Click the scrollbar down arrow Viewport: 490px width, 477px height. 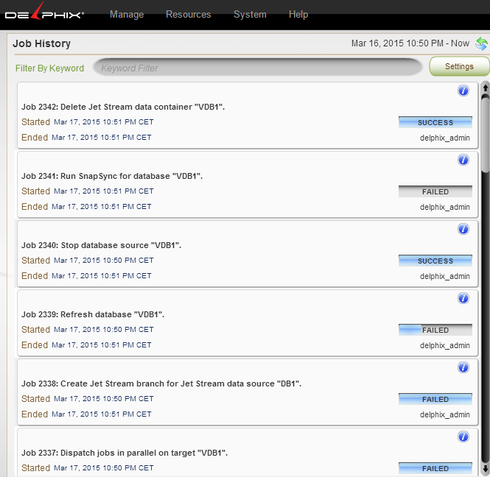pyautogui.click(x=485, y=468)
